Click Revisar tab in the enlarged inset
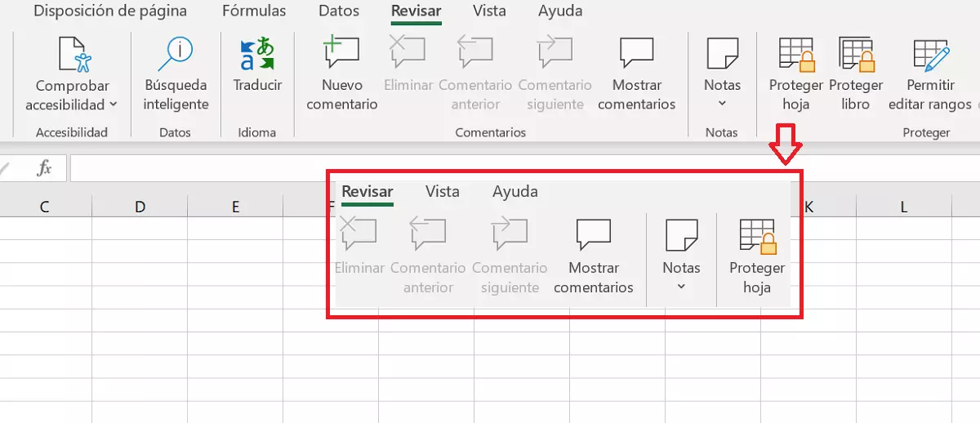 coord(367,192)
